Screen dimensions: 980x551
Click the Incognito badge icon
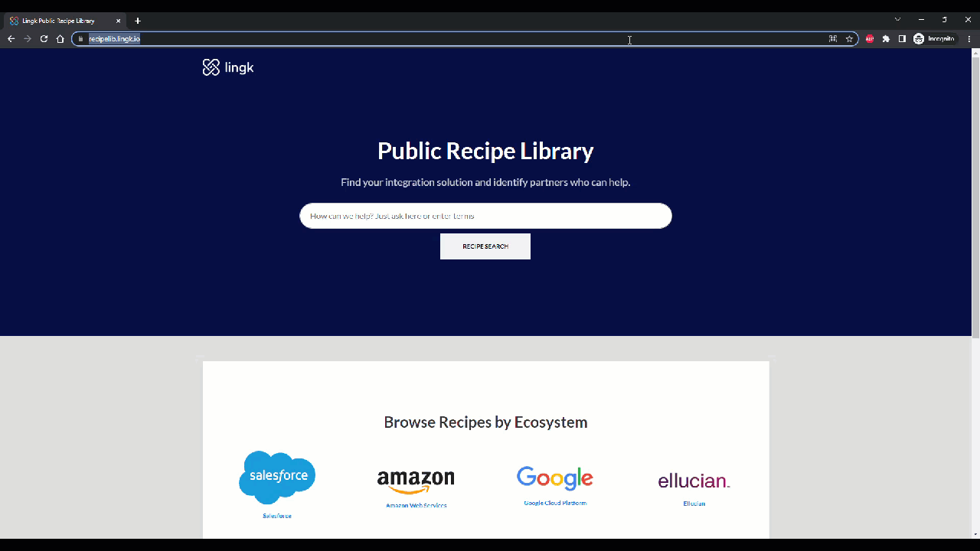pyautogui.click(x=918, y=38)
